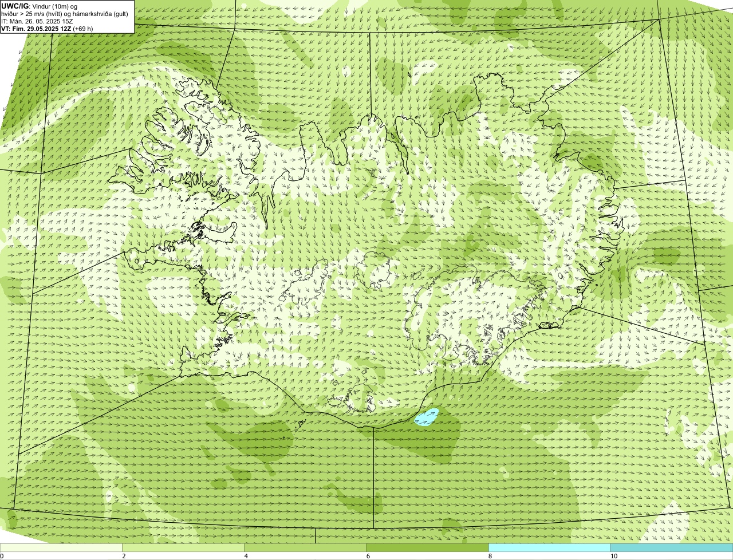This screenshot has width=733, height=560.
Task: Click the 8–10 m/s light cyan legend swatch
Action: [549, 547]
